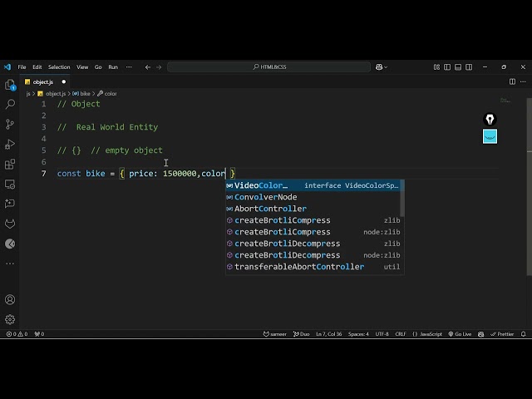The height and width of the screenshot is (399, 532).
Task: Click the cyan color swatch square
Action: point(490,136)
